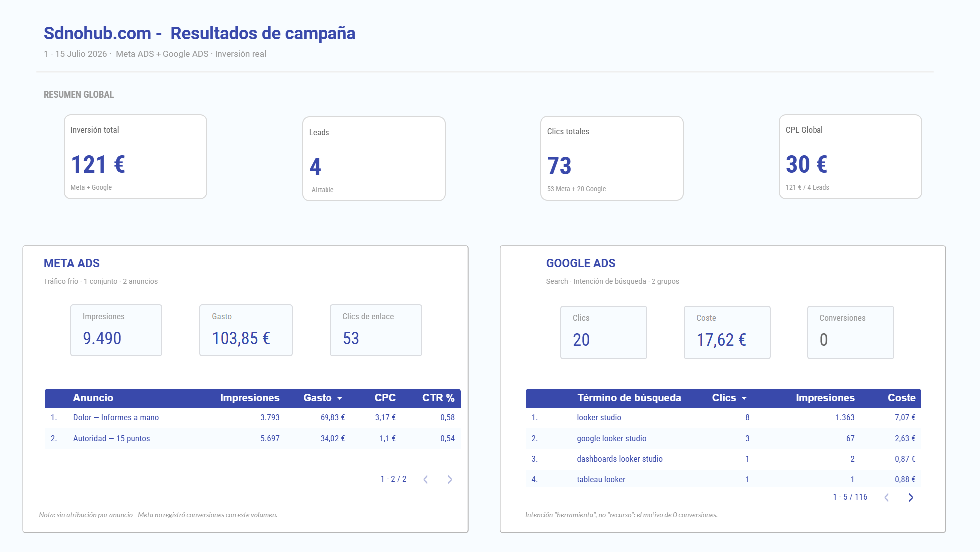The height and width of the screenshot is (552, 980).
Task: Sort Meta table by Gasto arrow
Action: tap(340, 398)
